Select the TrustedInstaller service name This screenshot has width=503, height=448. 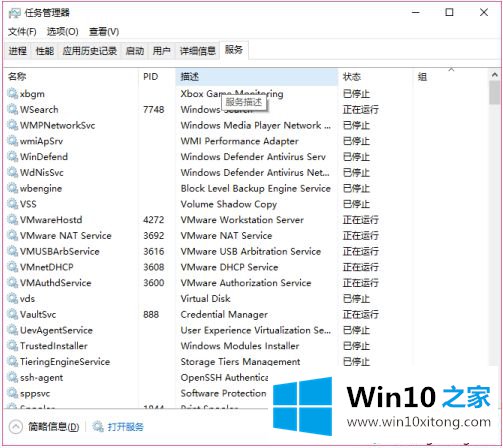point(54,346)
